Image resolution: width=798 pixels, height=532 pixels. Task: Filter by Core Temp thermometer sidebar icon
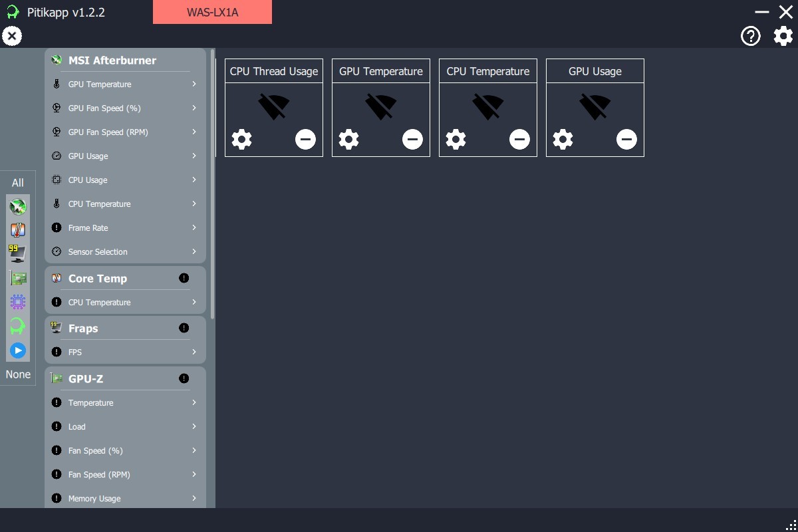[18, 231]
